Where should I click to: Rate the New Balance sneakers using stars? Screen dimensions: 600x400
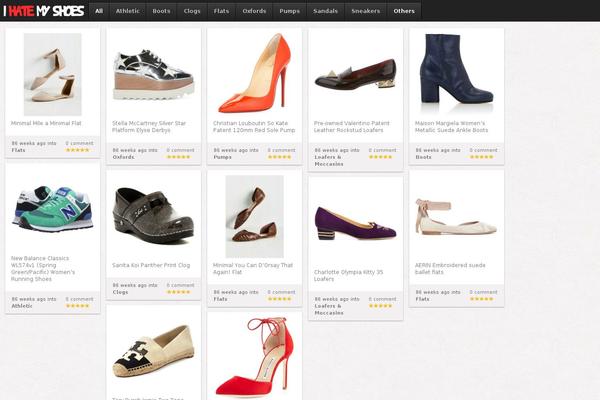tap(78, 306)
